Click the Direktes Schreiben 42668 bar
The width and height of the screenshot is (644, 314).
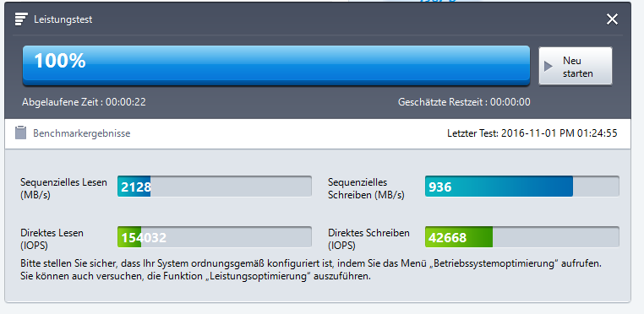(x=522, y=237)
